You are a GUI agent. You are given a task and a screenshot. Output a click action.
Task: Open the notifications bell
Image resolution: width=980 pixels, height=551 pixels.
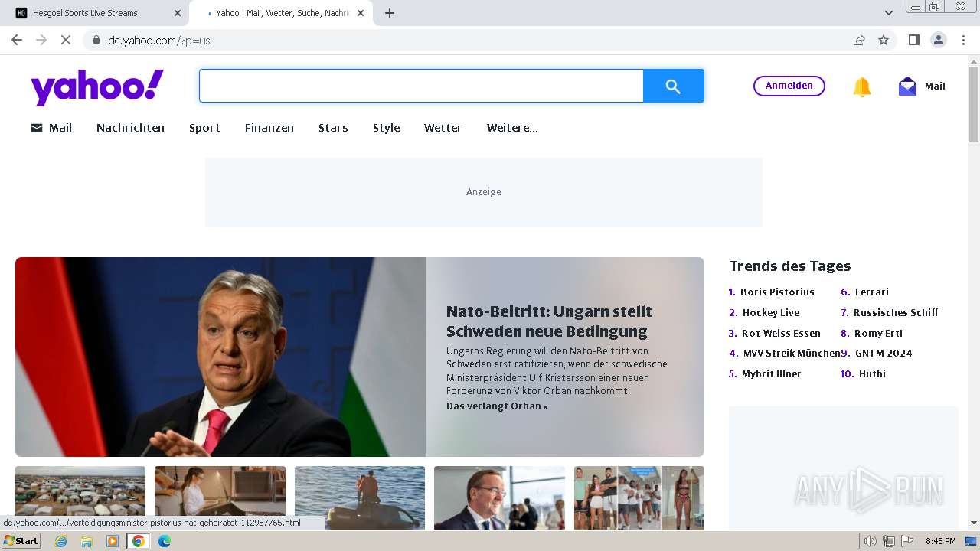(x=861, y=86)
